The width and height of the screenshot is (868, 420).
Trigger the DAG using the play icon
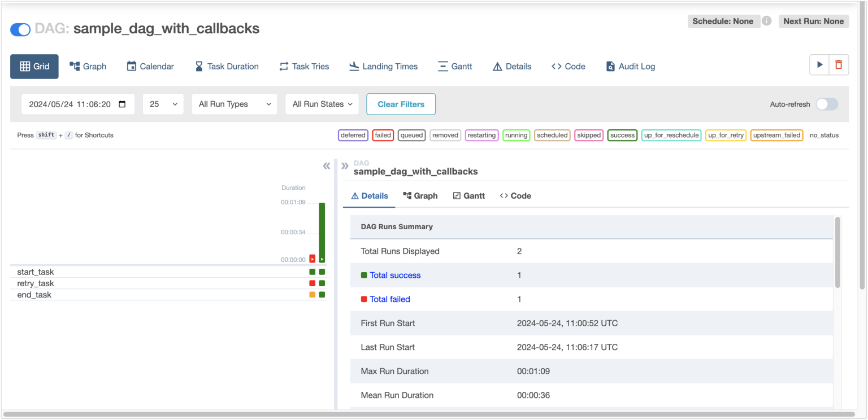(819, 64)
